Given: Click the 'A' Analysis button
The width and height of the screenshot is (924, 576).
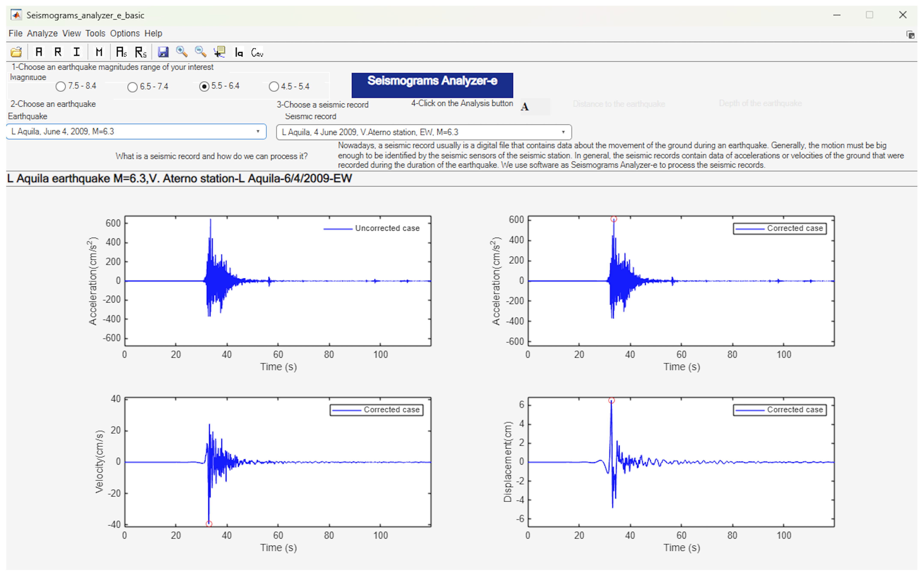Looking at the screenshot, I should pyautogui.click(x=535, y=107).
